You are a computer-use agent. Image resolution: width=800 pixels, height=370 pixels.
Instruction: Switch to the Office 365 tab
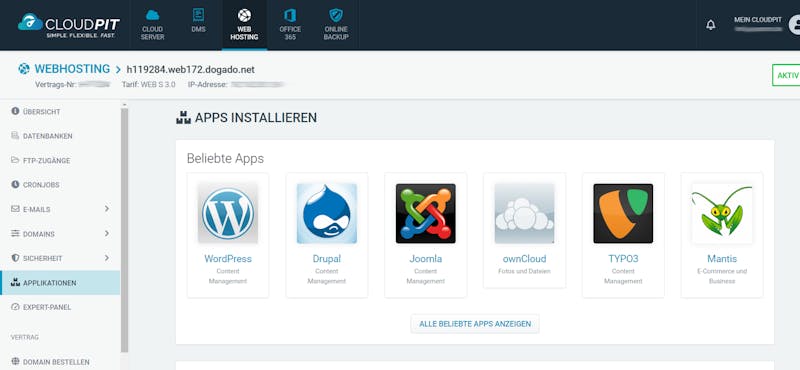[x=290, y=25]
